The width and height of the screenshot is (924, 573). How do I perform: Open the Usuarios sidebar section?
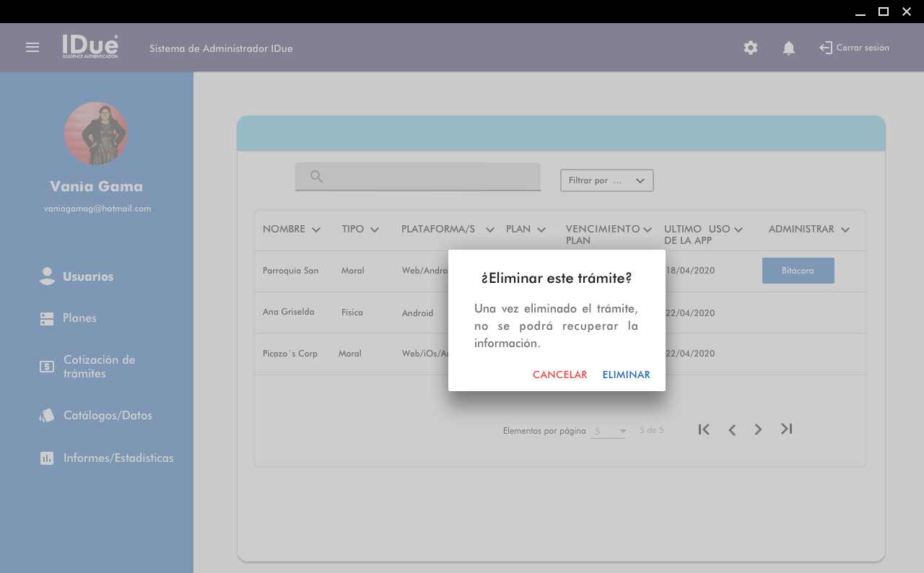click(x=87, y=276)
